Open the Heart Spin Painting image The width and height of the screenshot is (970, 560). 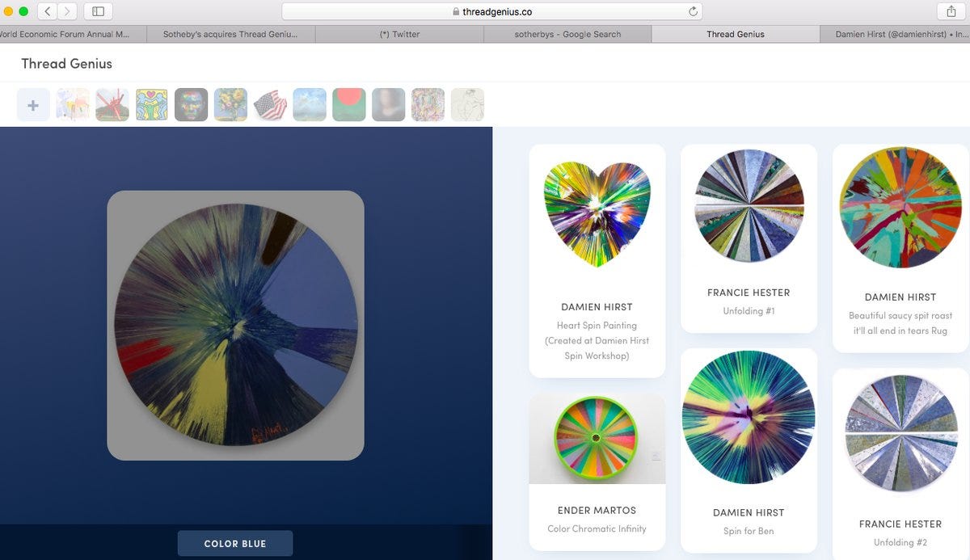[x=597, y=214]
